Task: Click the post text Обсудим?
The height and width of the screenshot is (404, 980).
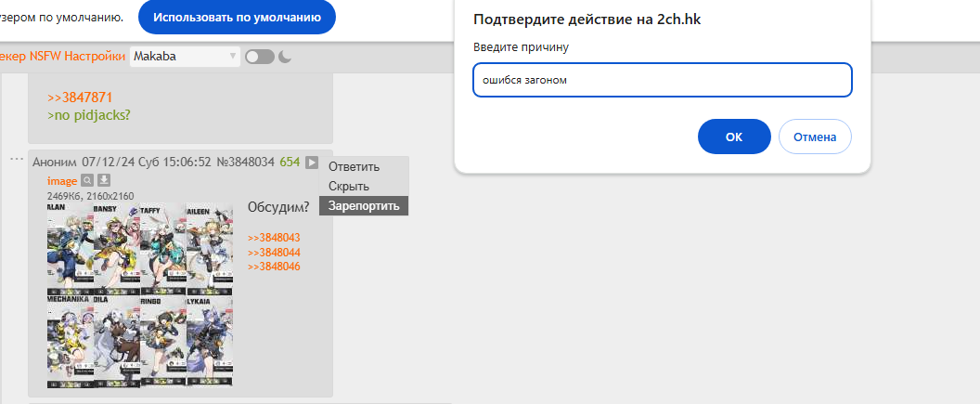Action: click(278, 208)
